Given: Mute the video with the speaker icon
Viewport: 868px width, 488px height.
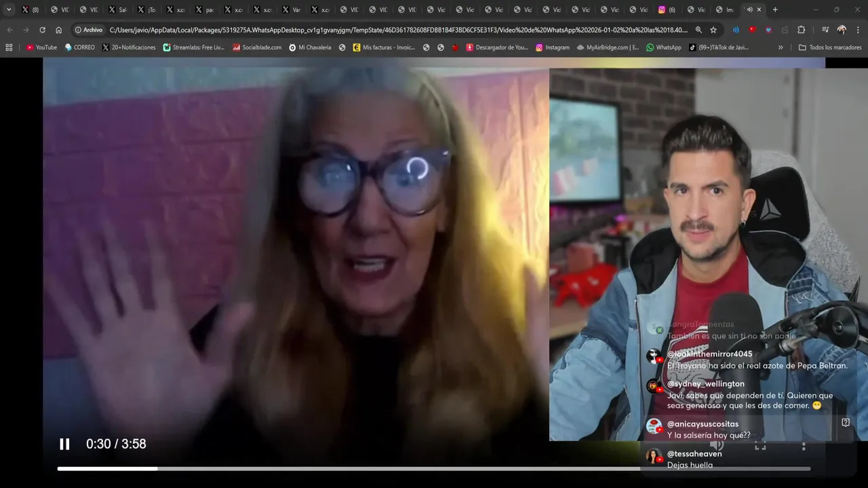Looking at the screenshot, I should coord(717,446).
